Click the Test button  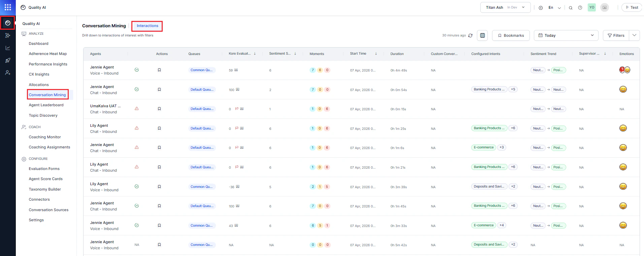632,7
